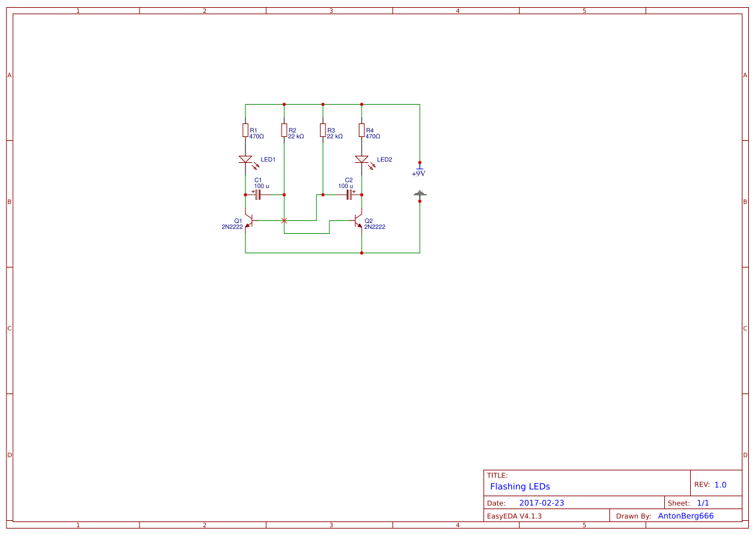756x535 pixels.
Task: Select the Sheet: 1/1 label
Action: (x=688, y=502)
